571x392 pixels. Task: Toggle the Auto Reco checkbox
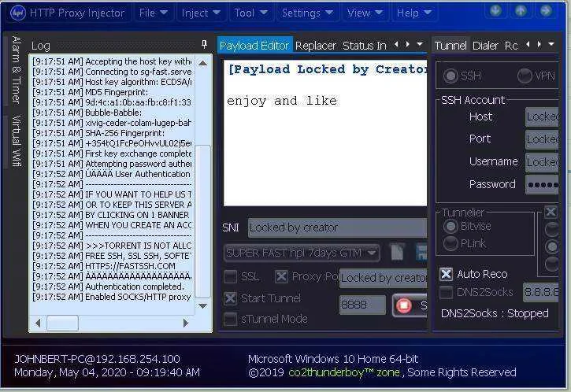(446, 274)
